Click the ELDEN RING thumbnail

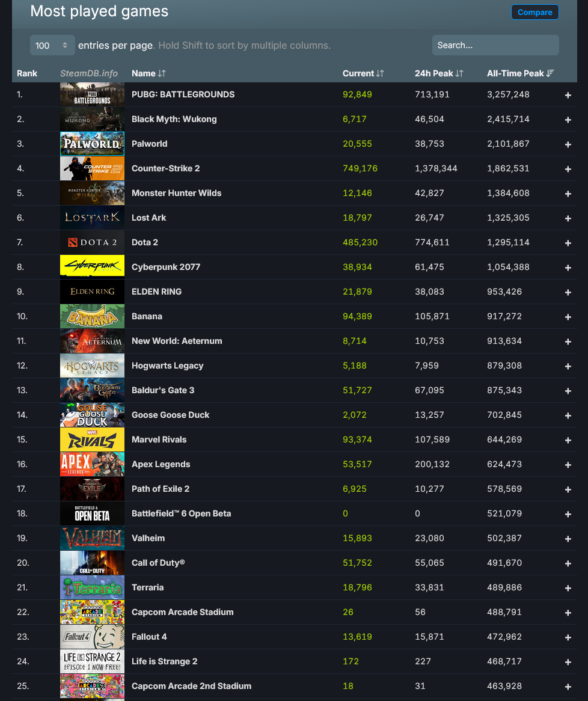(92, 292)
